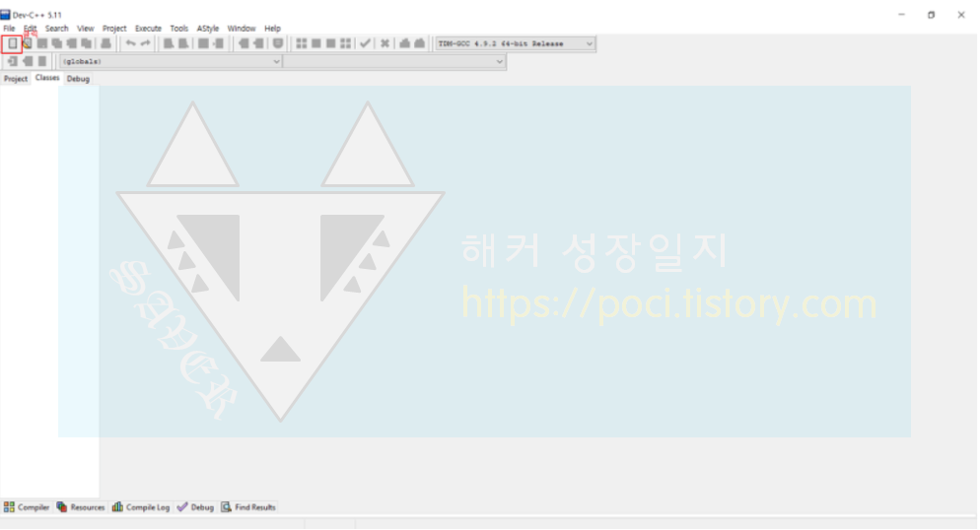
Task: Click the shield-shaped toolbar icon
Action: click(278, 43)
